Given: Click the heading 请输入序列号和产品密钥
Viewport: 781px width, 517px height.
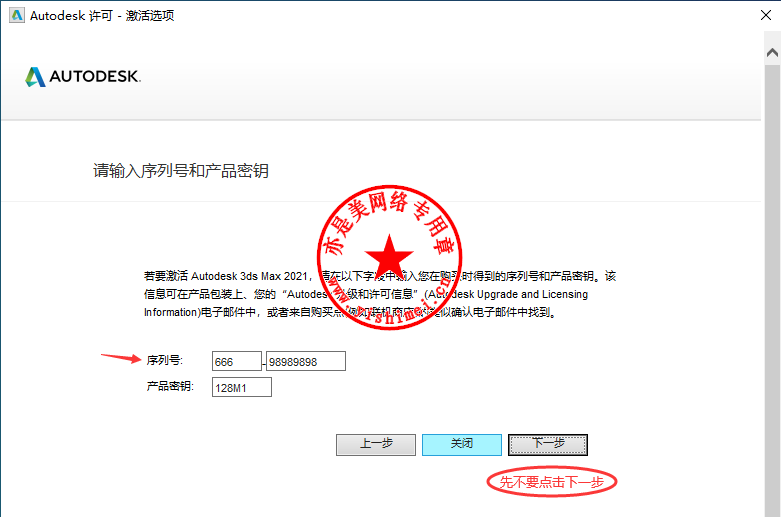Looking at the screenshot, I should [x=181, y=171].
